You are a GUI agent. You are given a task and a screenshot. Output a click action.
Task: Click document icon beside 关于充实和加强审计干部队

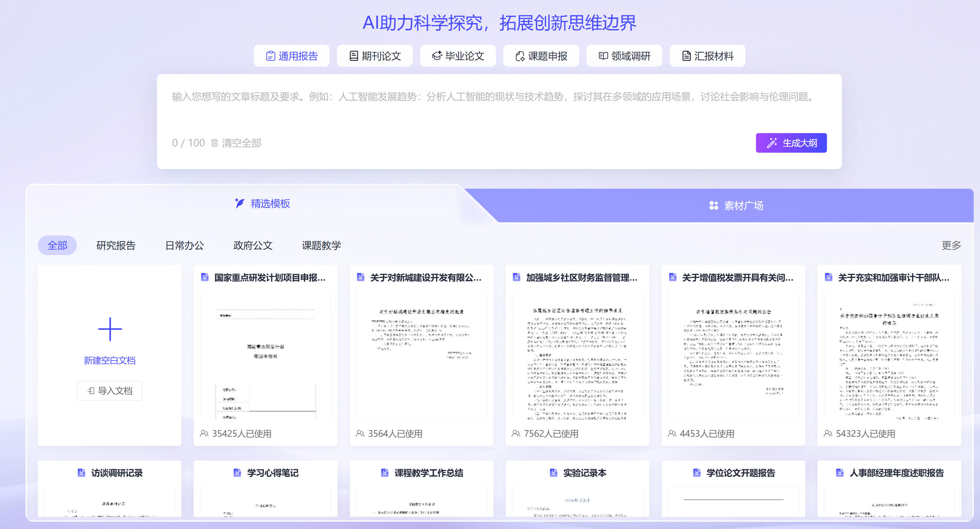pyautogui.click(x=829, y=277)
